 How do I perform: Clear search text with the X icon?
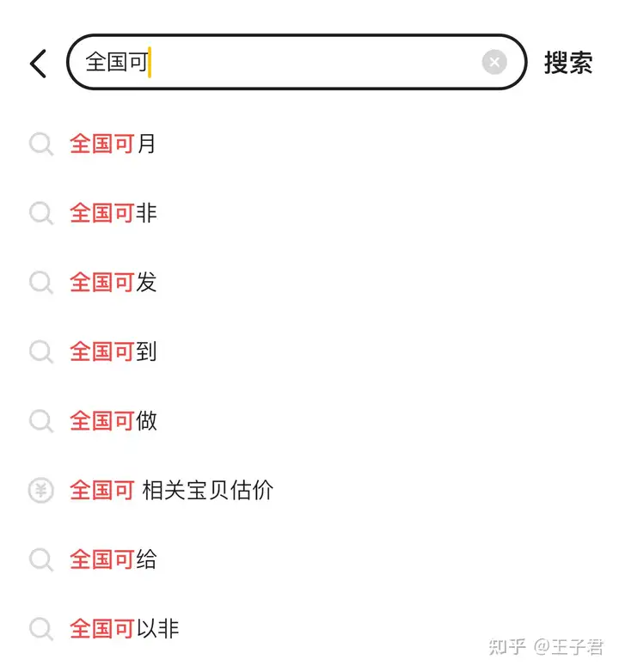(494, 62)
